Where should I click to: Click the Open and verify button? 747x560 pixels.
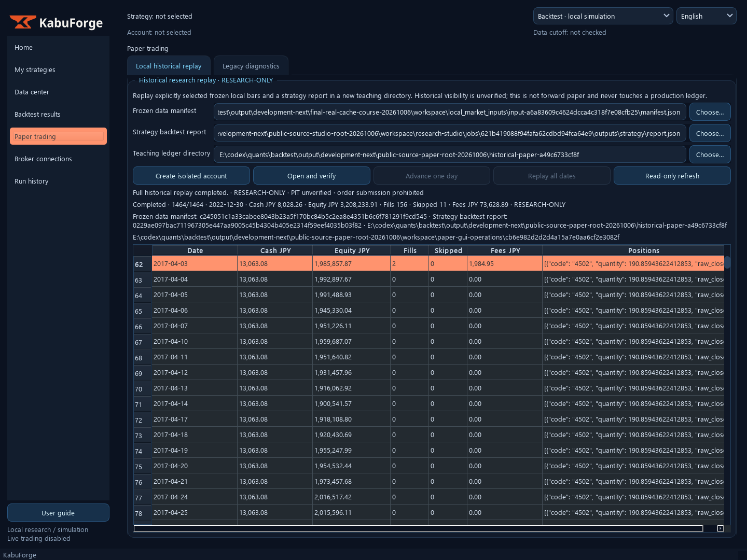[311, 176]
